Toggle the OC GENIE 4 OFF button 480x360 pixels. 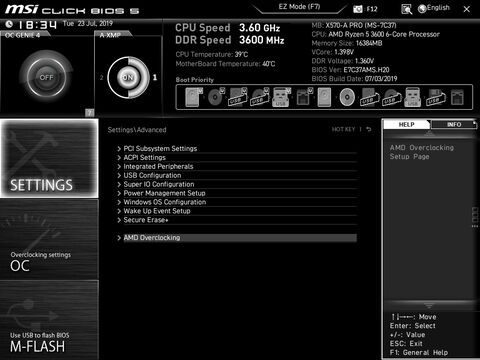click(x=46, y=78)
